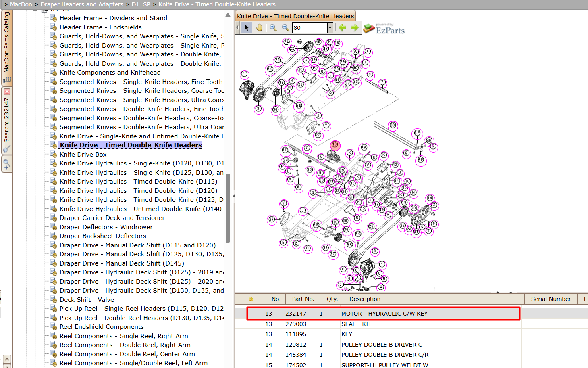The image size is (588, 368).
Task: Collapse the left tree panel splitter arrow
Action: [x=233, y=196]
